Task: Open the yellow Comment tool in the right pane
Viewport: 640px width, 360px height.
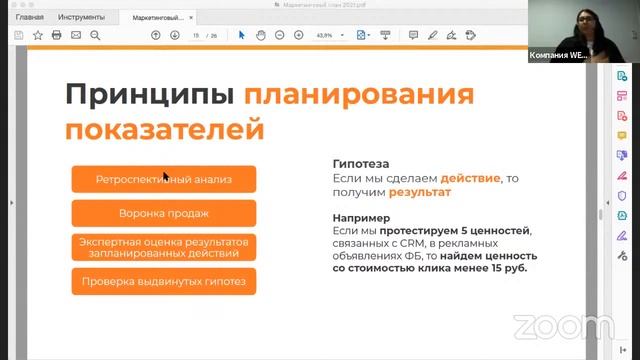Action: click(622, 136)
